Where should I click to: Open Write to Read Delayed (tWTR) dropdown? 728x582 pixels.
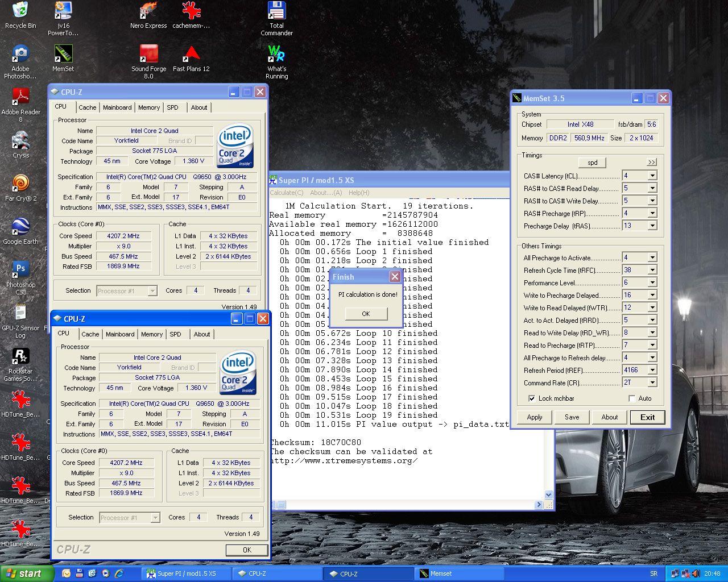coord(652,307)
